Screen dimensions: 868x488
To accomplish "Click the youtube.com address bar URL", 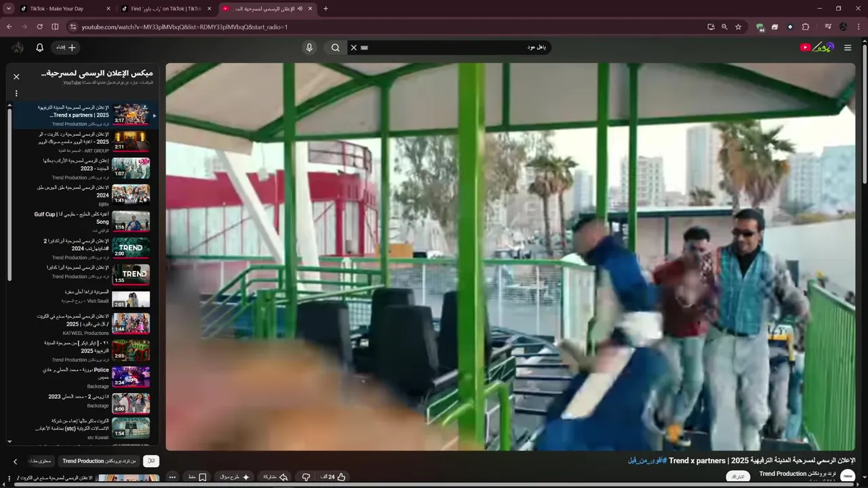I will pos(184,27).
